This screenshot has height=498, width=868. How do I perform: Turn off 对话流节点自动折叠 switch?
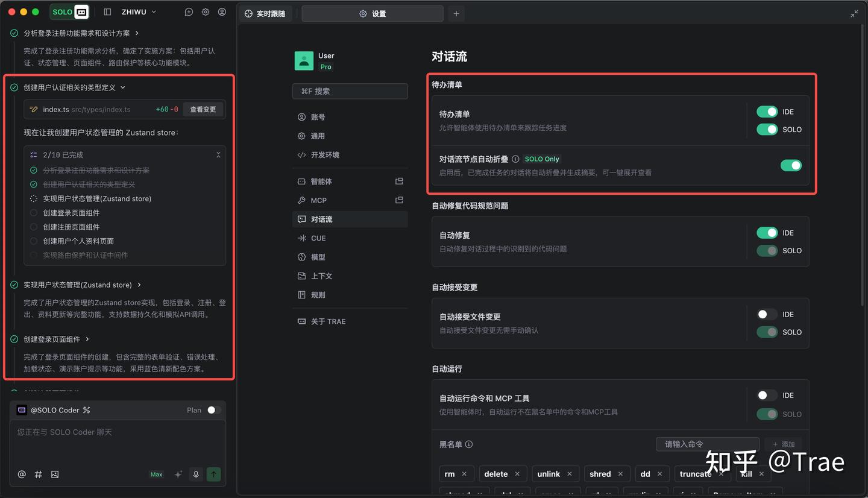(791, 165)
